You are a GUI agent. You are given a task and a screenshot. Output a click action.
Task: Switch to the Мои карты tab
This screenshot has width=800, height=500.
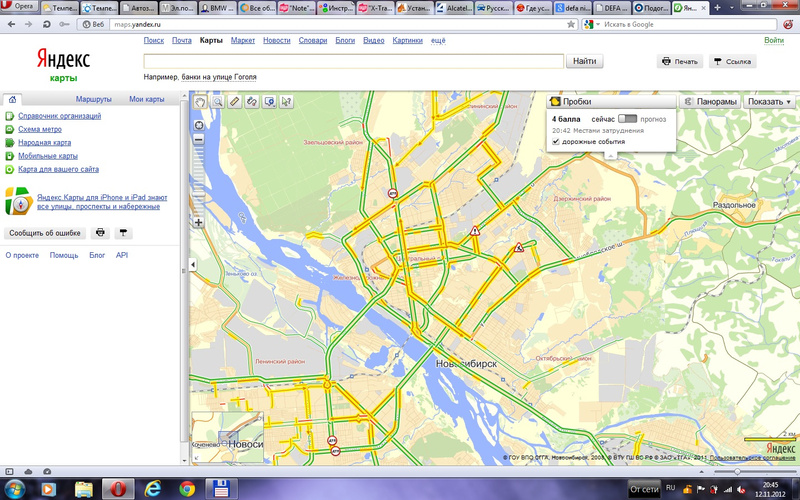[x=146, y=99]
